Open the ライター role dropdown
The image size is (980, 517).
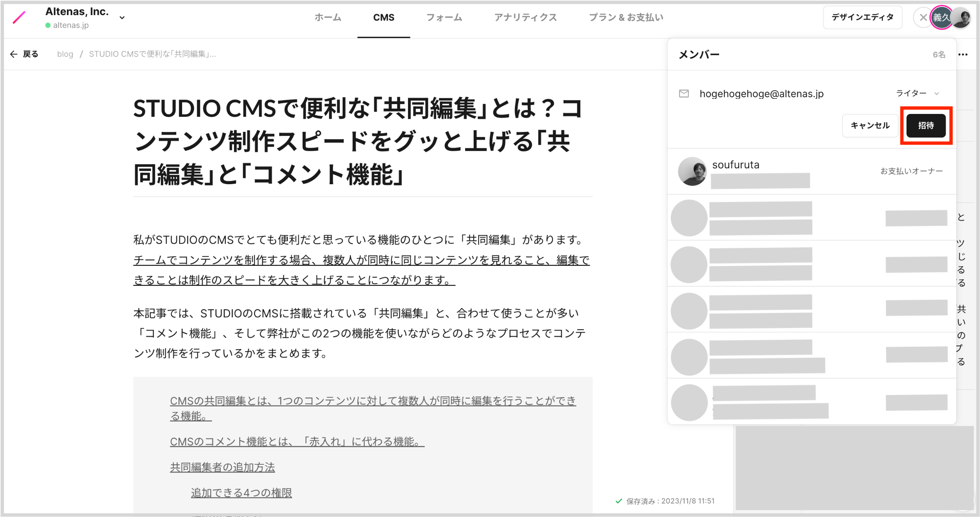[x=917, y=94]
